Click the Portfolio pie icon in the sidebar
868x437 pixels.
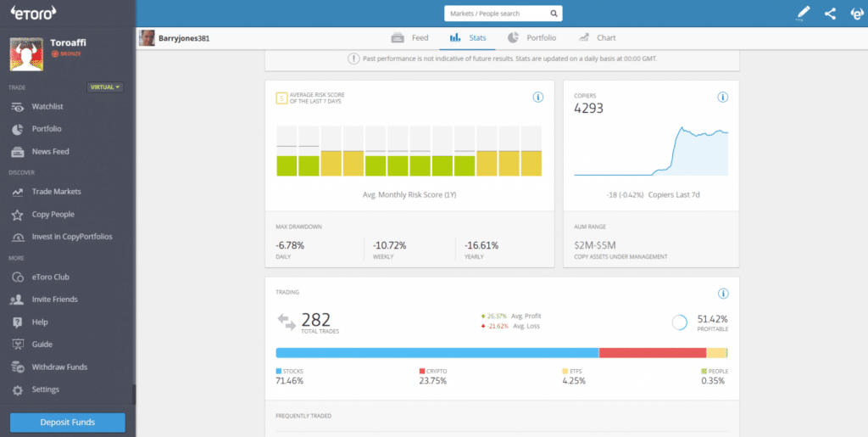(x=17, y=129)
